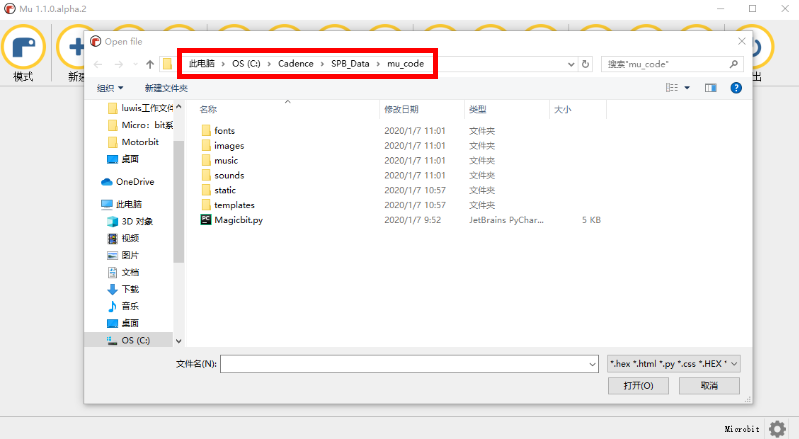The width and height of the screenshot is (799, 439).
Task: Refresh the mu_code folder listing
Action: click(x=585, y=64)
